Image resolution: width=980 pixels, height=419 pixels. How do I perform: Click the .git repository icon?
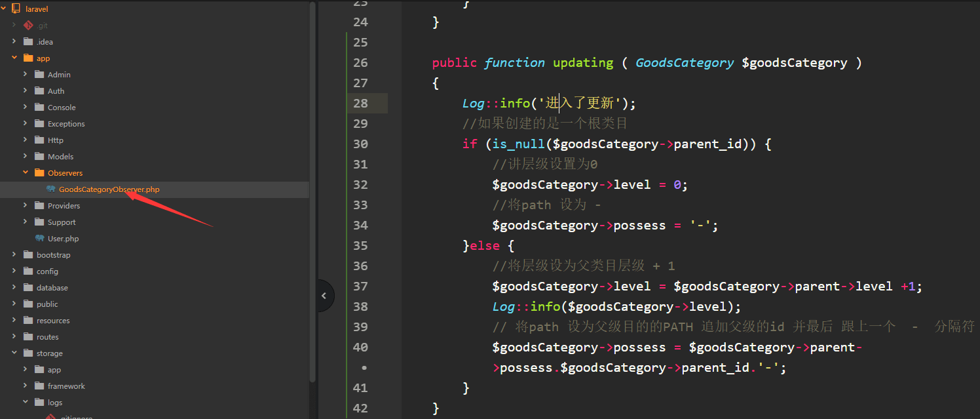[28, 25]
